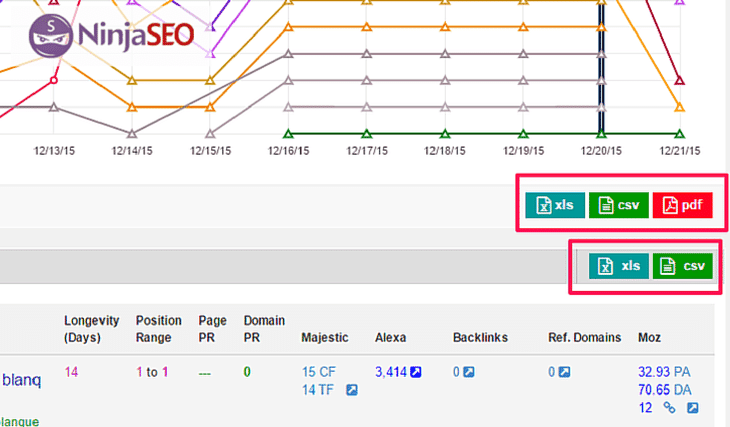
Task: Click the Ref. Domains column header
Action: tap(584, 338)
